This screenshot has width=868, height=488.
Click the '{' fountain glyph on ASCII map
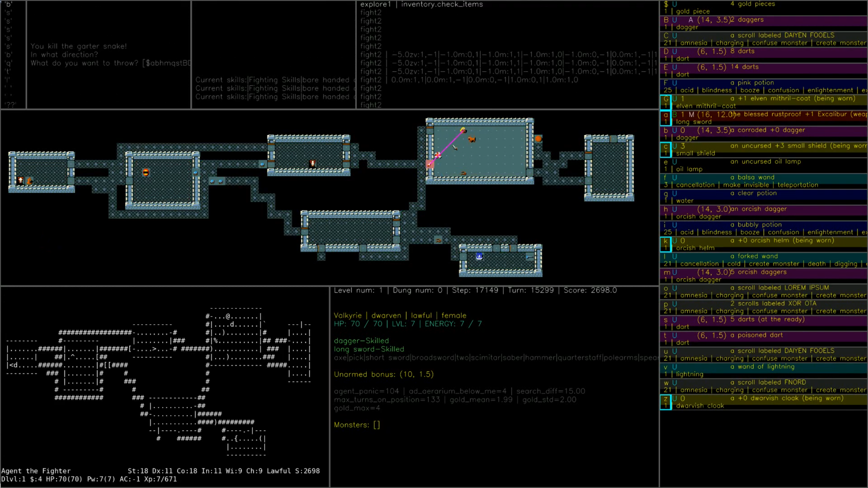236,439
